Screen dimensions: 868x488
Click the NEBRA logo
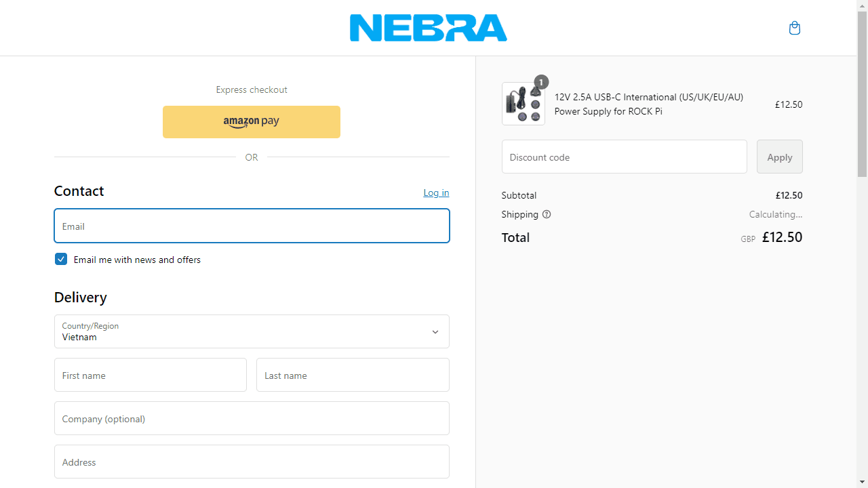click(429, 28)
